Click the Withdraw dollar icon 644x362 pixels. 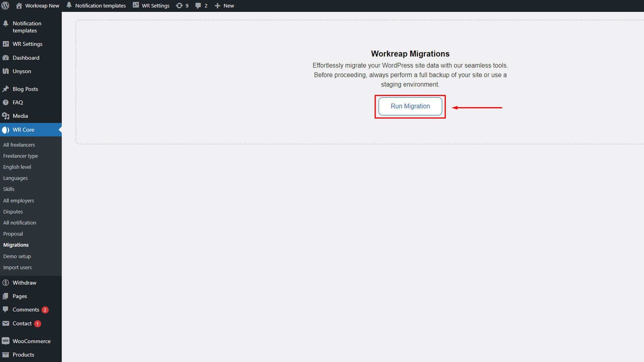pos(6,283)
